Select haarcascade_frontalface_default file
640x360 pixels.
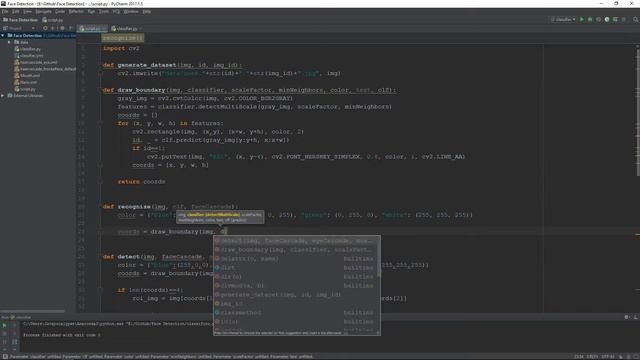[45, 69]
